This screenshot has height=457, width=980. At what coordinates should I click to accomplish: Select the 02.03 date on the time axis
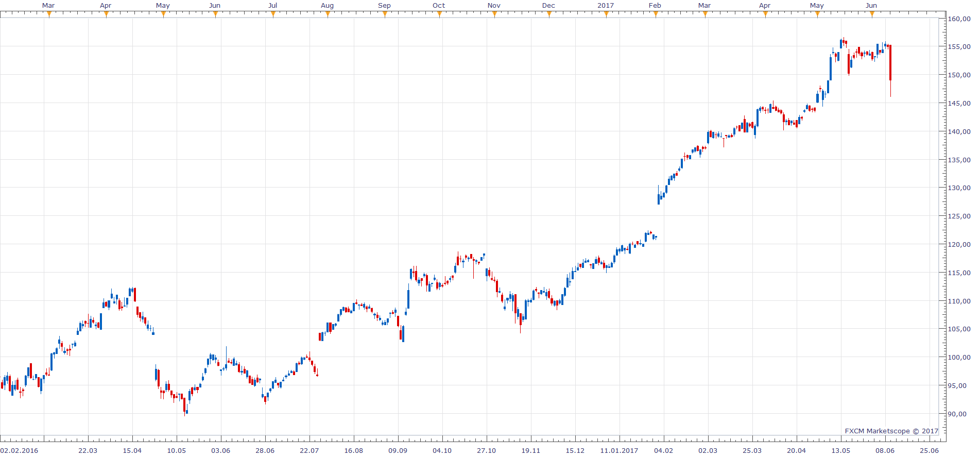pyautogui.click(x=708, y=450)
